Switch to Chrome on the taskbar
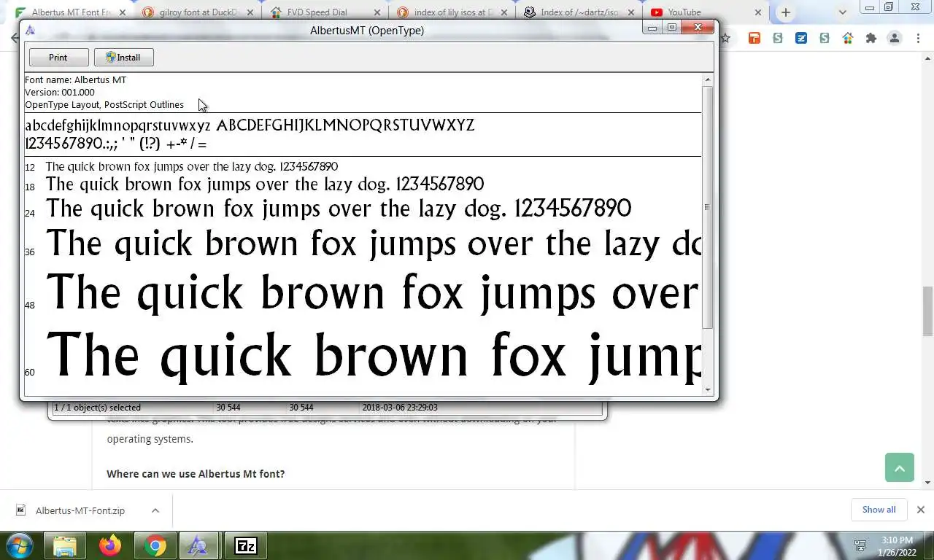Image resolution: width=934 pixels, height=560 pixels. coord(155,545)
